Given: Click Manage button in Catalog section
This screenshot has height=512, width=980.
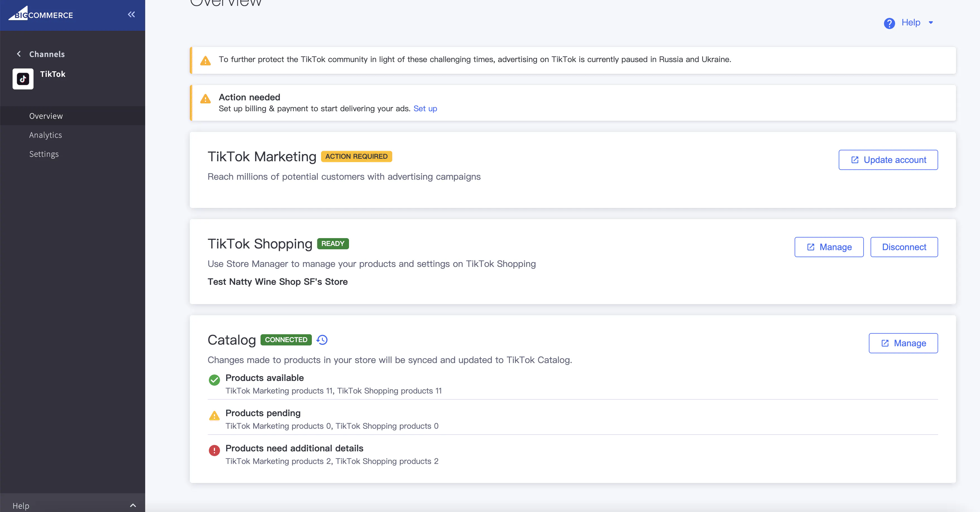Looking at the screenshot, I should click(903, 343).
